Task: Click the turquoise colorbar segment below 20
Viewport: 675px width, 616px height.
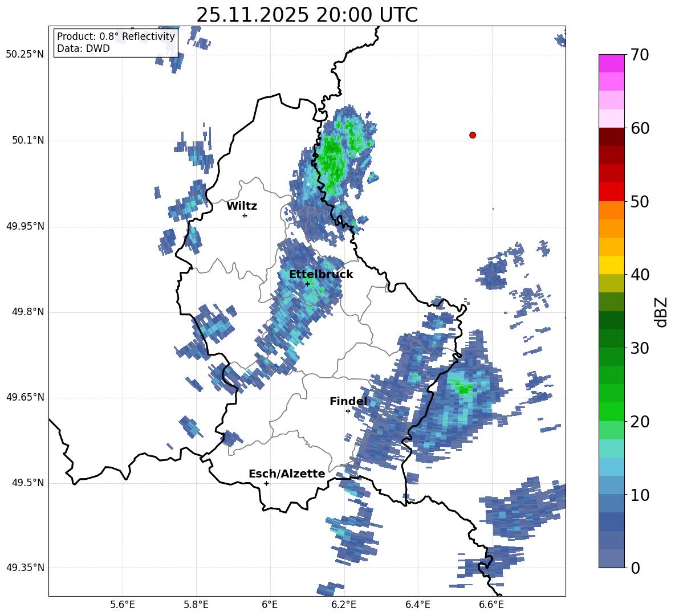Action: click(611, 448)
